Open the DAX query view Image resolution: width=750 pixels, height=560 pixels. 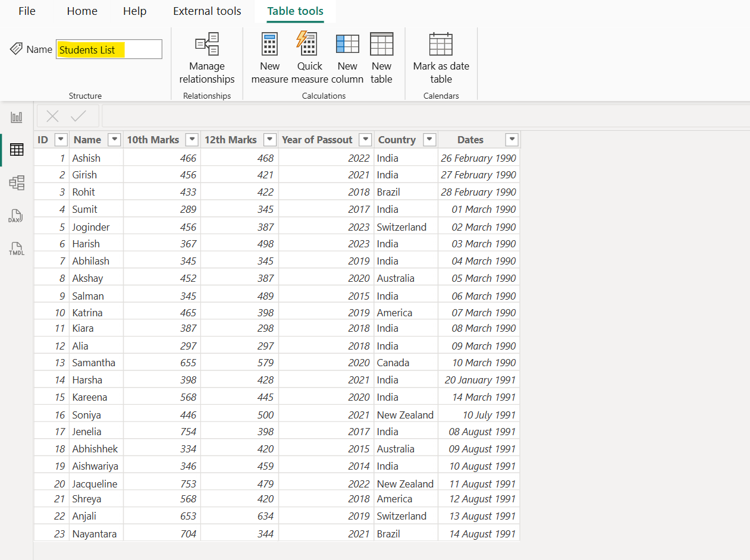16,215
